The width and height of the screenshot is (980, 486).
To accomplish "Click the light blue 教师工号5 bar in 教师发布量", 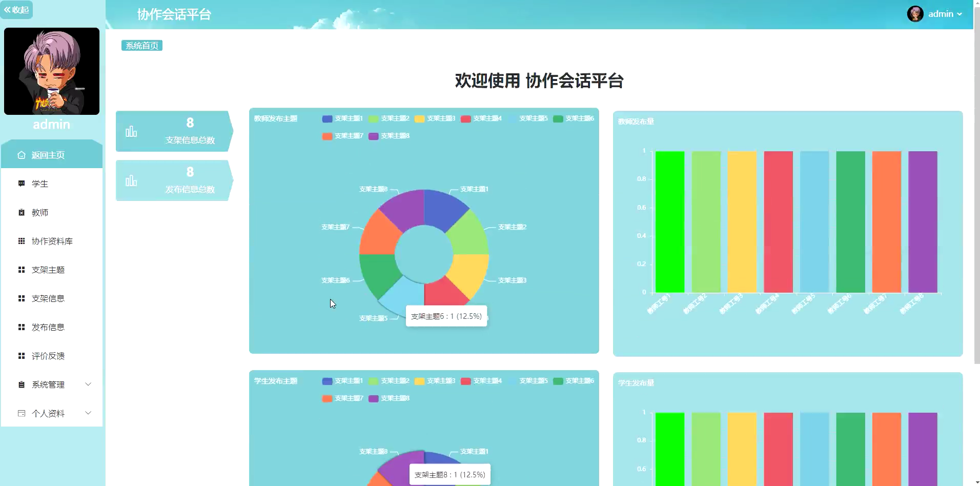I will [814, 221].
